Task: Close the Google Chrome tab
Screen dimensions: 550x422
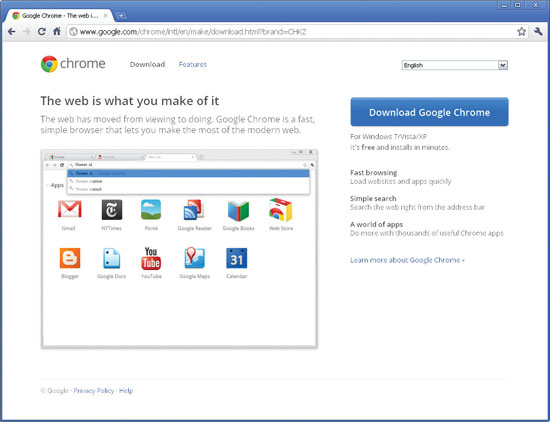Action: point(106,16)
